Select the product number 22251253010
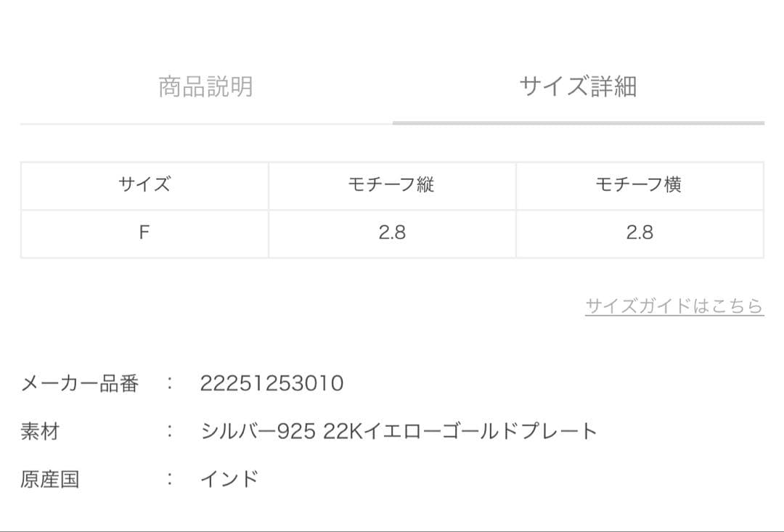The image size is (784, 532). click(271, 383)
